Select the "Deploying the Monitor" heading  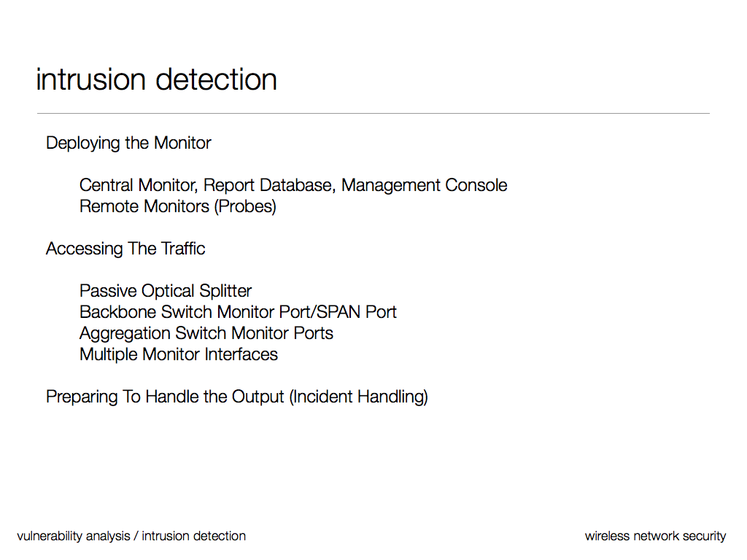tap(128, 143)
